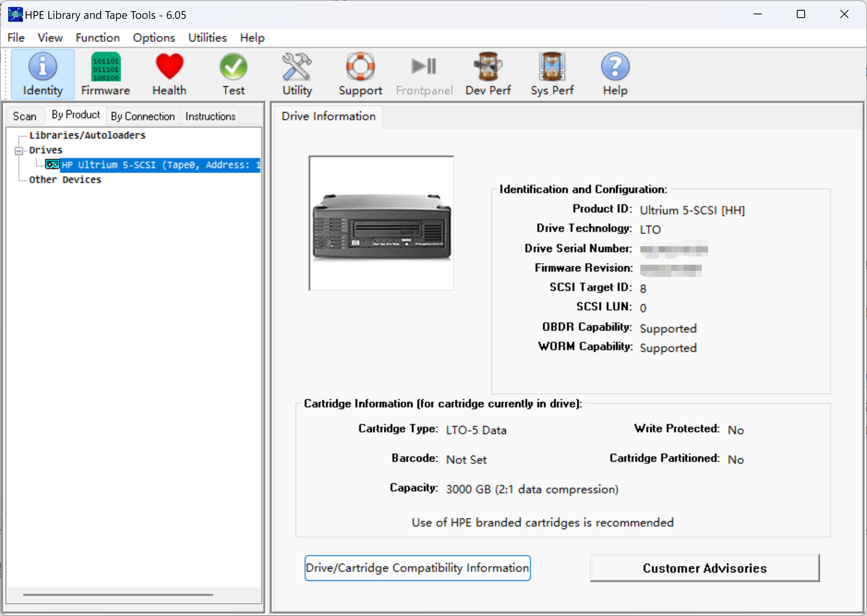
Task: Click the HPE app icon in title bar
Action: [x=15, y=14]
